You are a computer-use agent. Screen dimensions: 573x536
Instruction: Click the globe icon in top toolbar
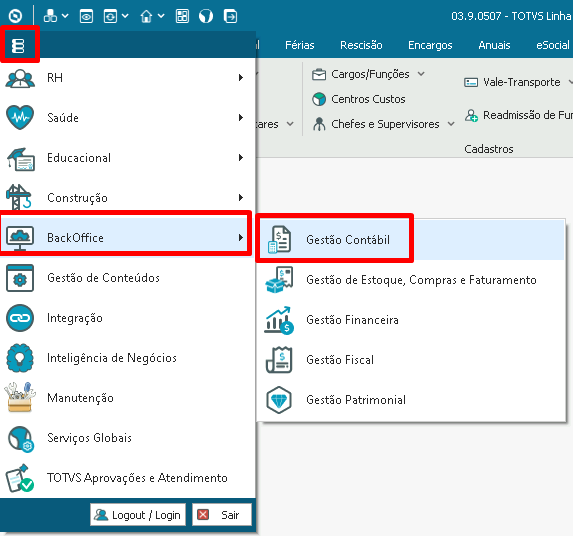coord(206,16)
